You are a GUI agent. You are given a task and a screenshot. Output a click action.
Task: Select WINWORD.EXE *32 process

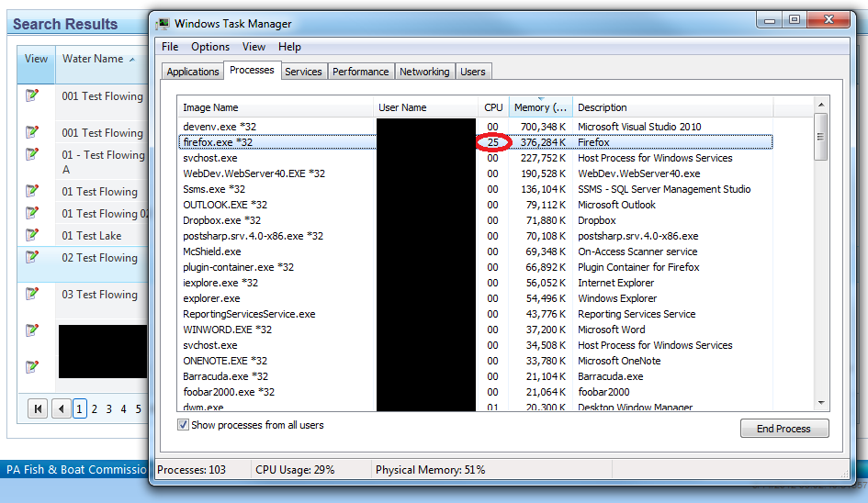pos(476,330)
